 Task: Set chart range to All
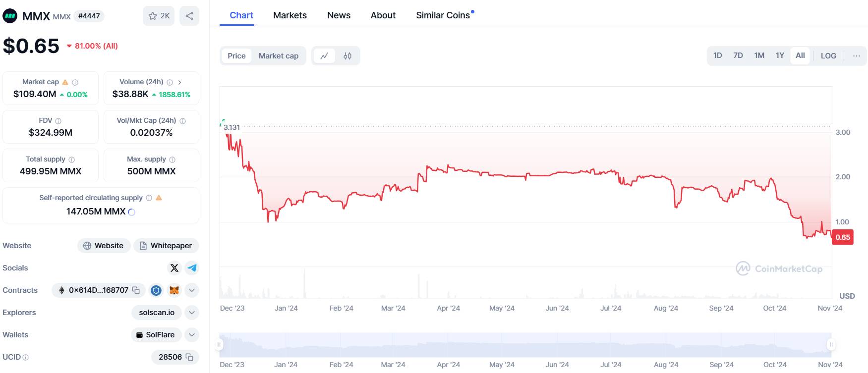[801, 55]
